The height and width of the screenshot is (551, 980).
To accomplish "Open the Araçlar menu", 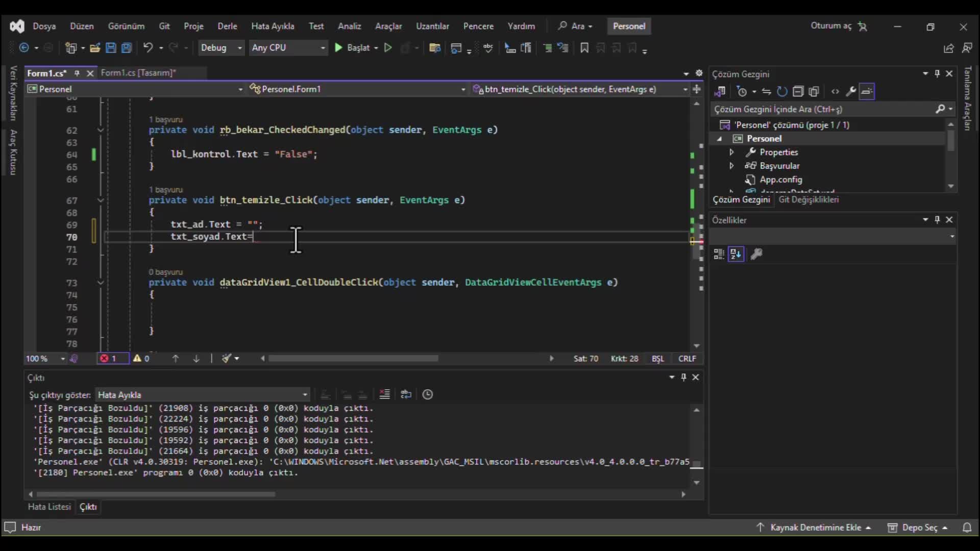I will click(x=388, y=26).
